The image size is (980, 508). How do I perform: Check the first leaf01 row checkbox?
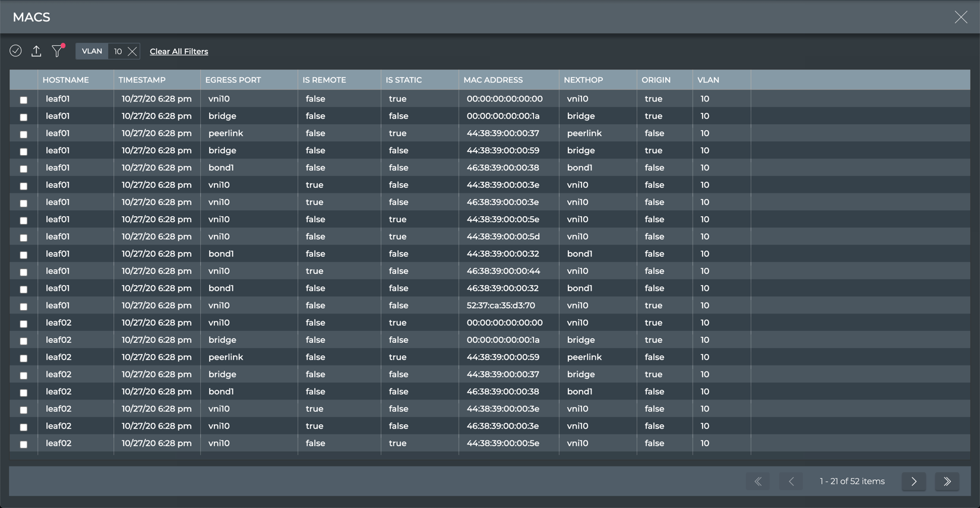click(x=24, y=100)
